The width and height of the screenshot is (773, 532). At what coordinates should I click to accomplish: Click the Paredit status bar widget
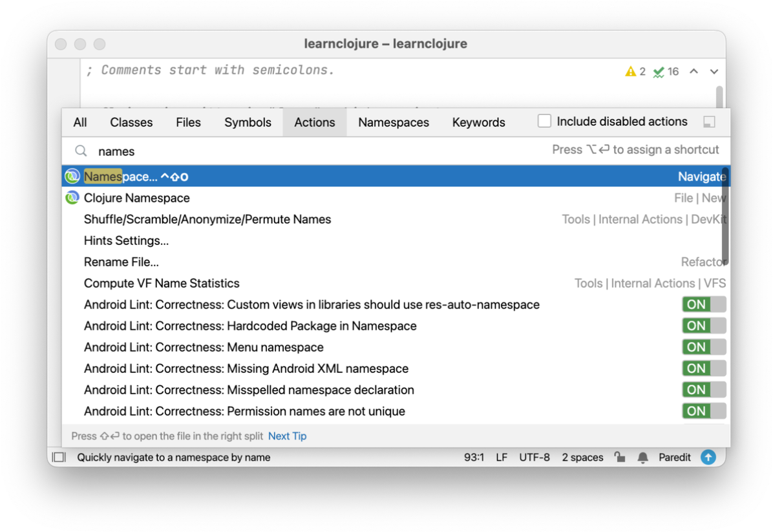(674, 457)
